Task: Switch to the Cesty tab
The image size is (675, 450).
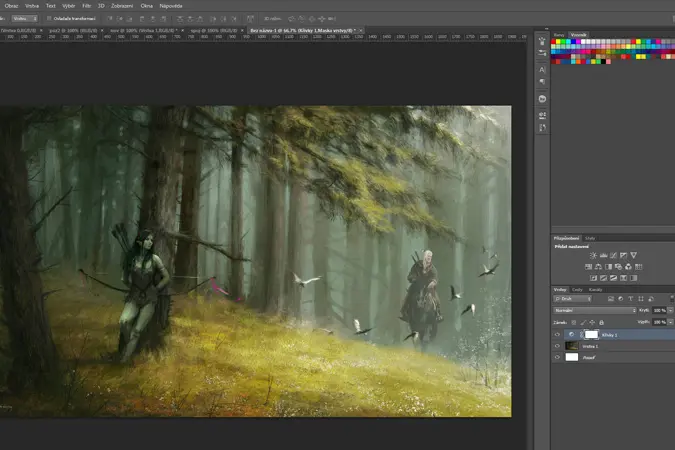Action: [x=577, y=290]
